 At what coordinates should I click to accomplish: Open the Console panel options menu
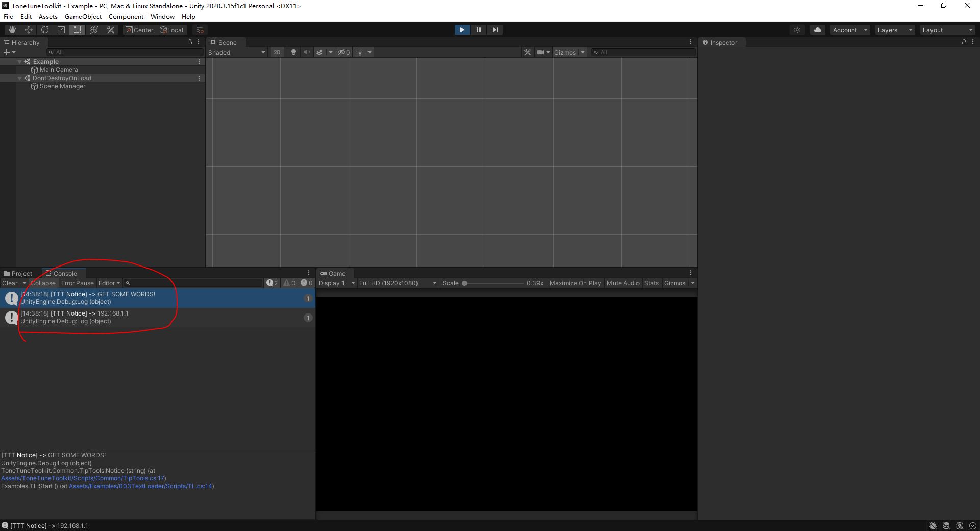tap(309, 273)
